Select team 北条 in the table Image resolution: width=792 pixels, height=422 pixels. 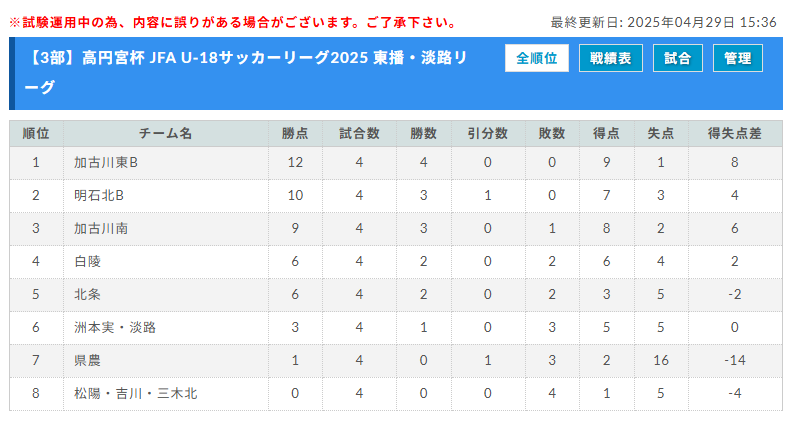coord(88,294)
